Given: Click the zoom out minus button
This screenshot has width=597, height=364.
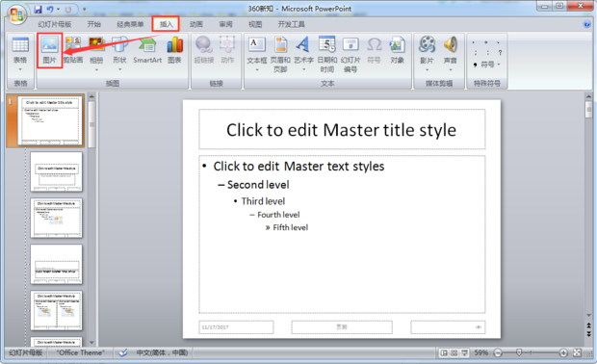Looking at the screenshot, I should (x=498, y=353).
